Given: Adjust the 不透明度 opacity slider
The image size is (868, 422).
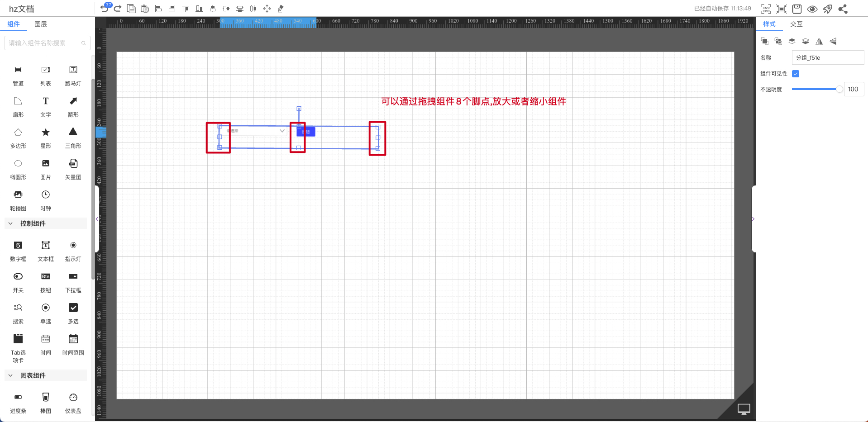Looking at the screenshot, I should coord(817,89).
